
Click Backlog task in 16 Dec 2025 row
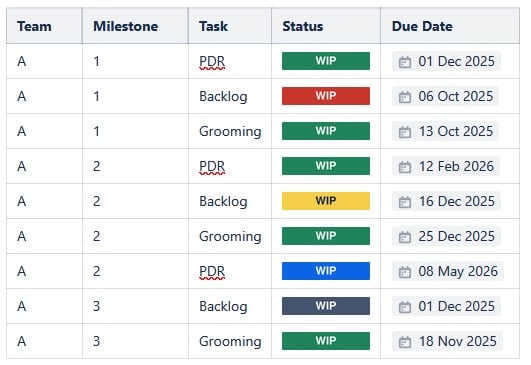223,201
